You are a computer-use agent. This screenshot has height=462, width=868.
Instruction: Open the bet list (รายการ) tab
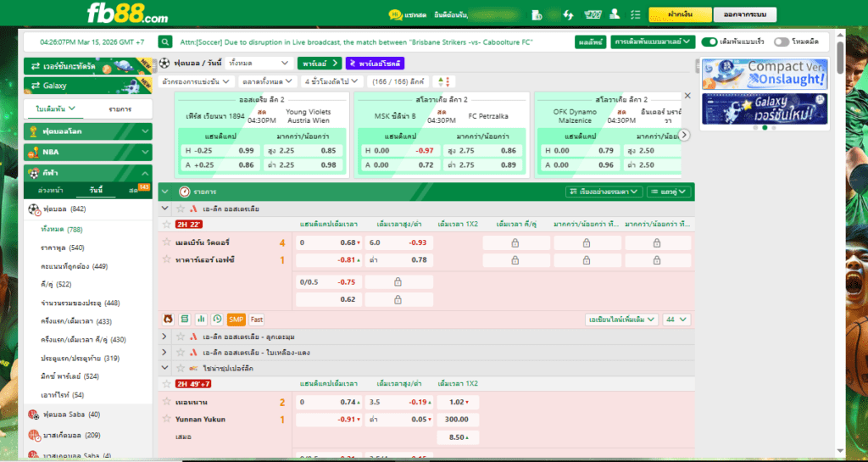coord(120,109)
